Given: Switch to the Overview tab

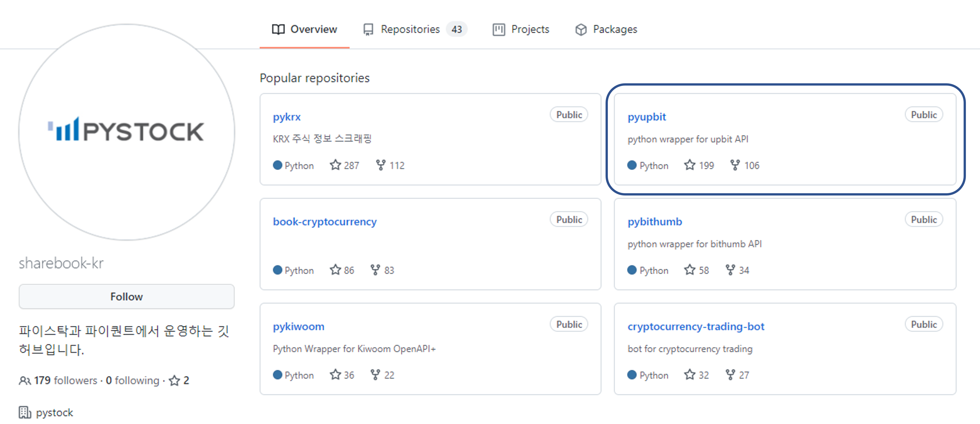Looking at the screenshot, I should [313, 29].
